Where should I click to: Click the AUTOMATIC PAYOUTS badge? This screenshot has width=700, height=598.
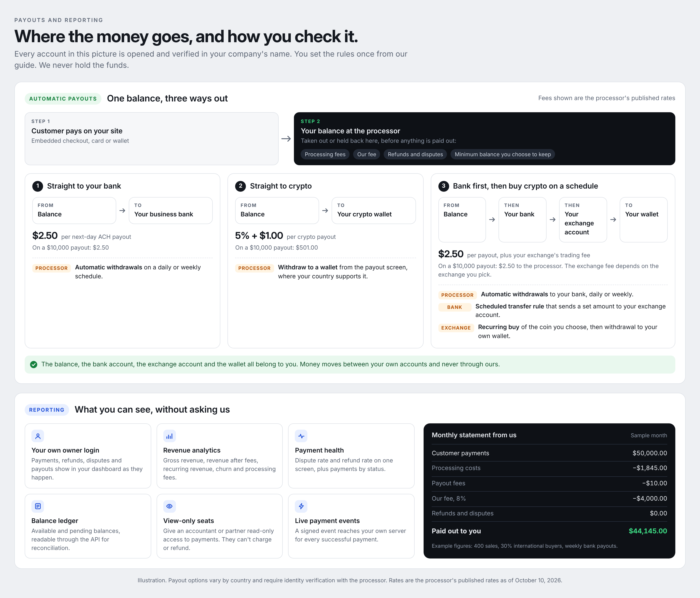[63, 99]
